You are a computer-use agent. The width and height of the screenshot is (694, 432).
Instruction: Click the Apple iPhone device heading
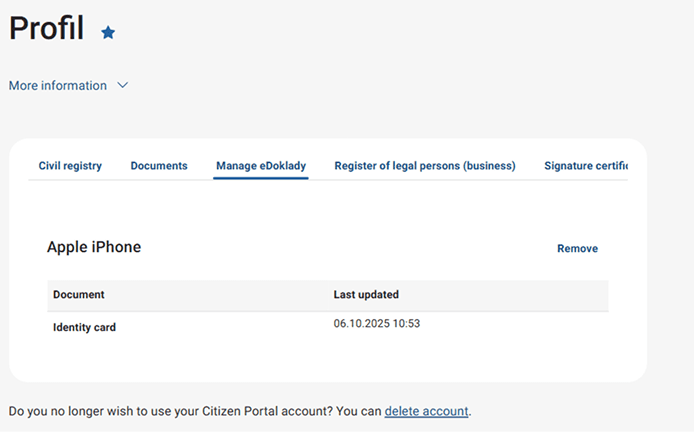tap(94, 247)
